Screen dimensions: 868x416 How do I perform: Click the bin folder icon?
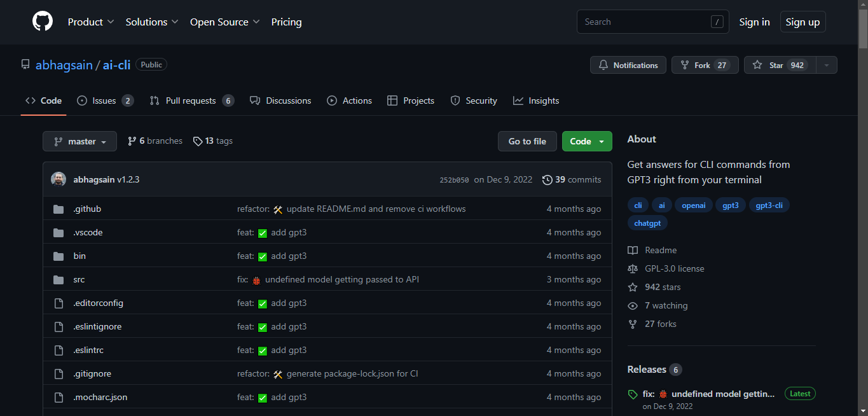(59, 256)
